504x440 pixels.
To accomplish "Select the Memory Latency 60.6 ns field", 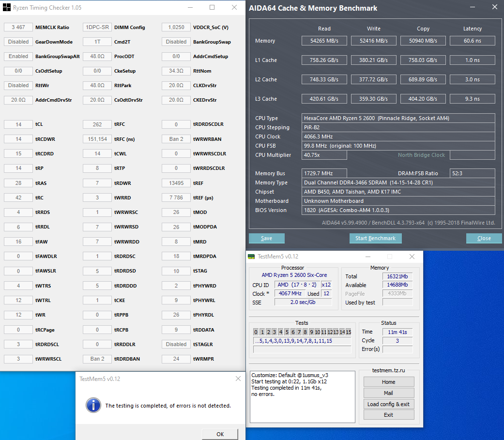I will point(473,41).
